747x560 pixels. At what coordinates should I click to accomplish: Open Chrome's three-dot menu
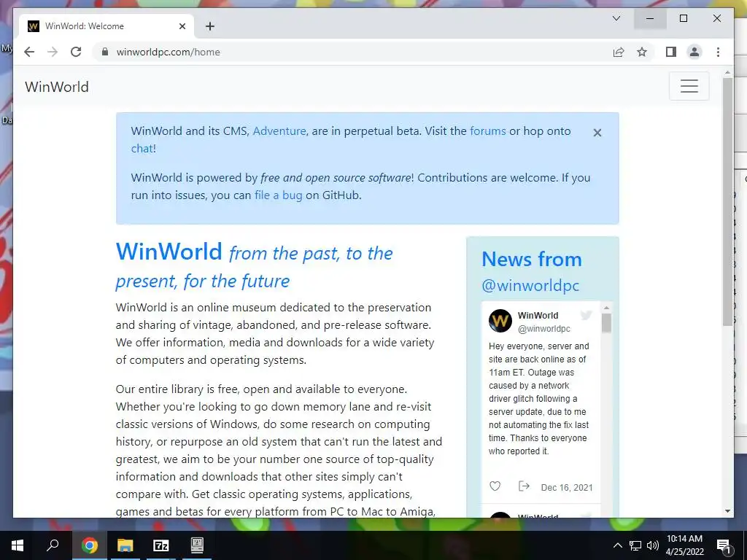[x=718, y=52]
